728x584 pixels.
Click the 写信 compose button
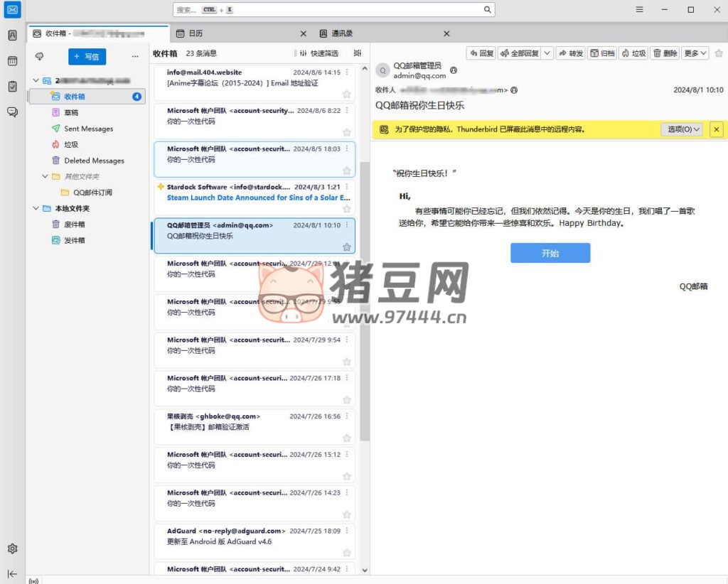87,57
